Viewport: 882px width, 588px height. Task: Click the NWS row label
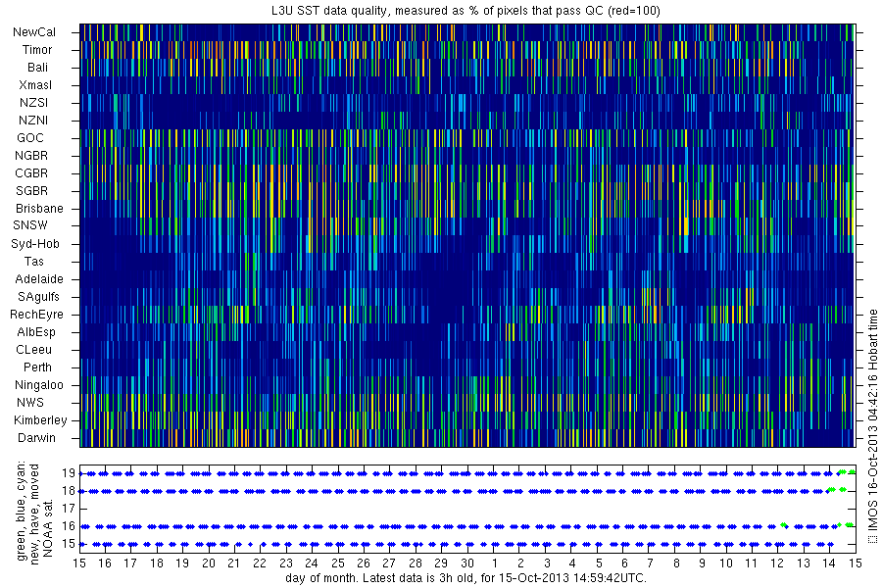coord(30,403)
